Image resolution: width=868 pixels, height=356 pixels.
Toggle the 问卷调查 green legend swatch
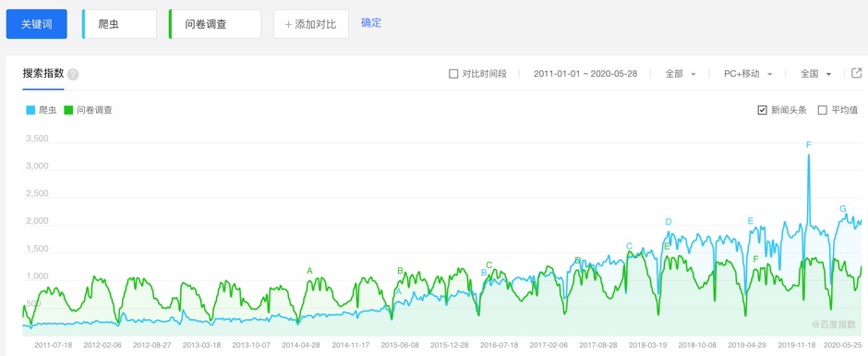coord(68,110)
